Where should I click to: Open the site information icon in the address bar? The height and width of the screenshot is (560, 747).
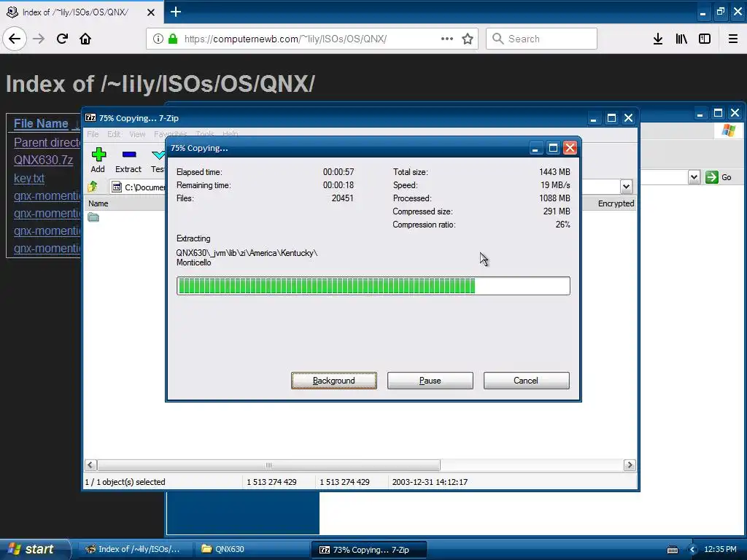[x=158, y=39]
